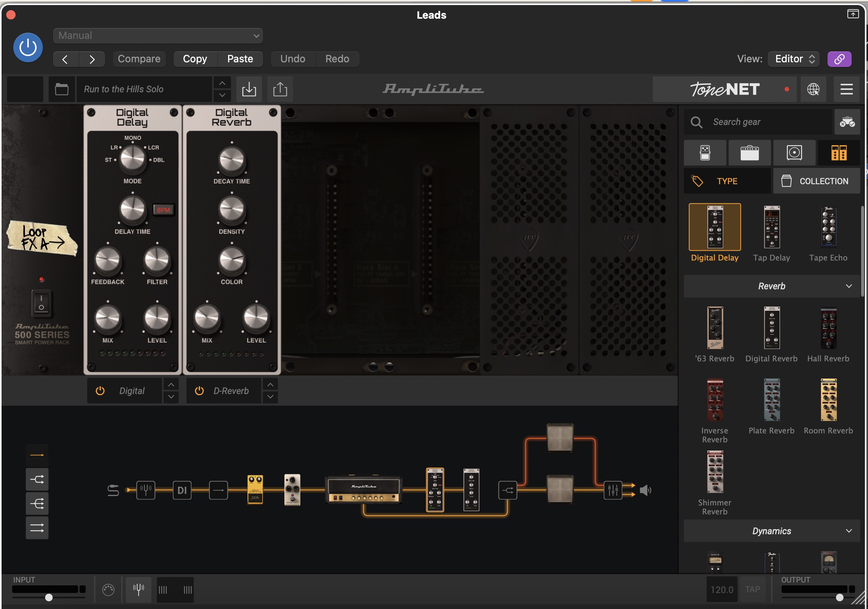Select the stomp pedal category icon
868x609 pixels.
pos(705,153)
